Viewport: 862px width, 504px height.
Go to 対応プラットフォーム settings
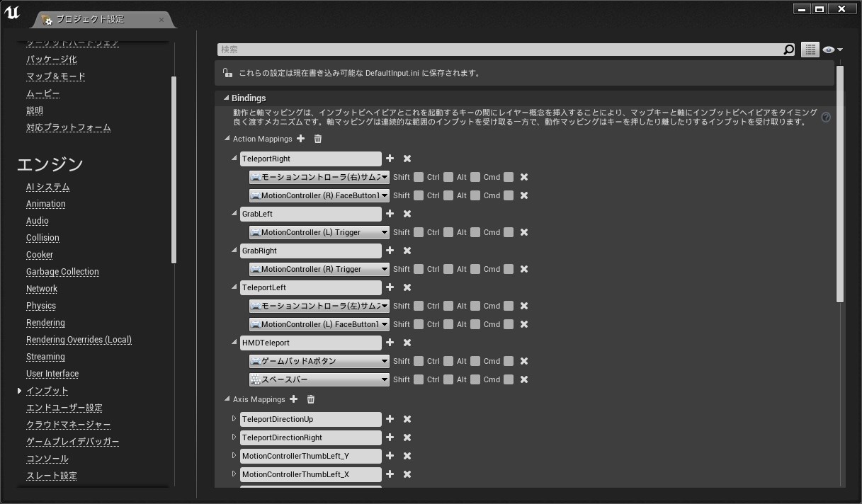[x=69, y=127]
